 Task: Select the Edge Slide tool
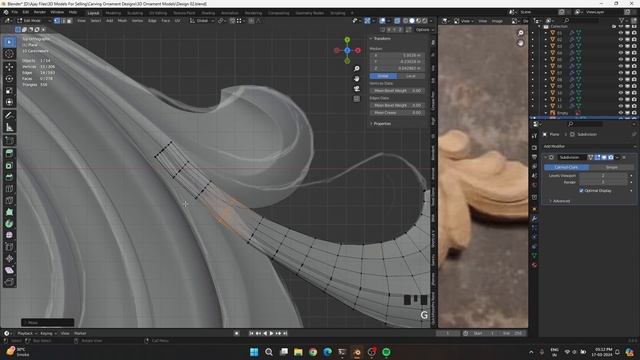pyautogui.click(x=9, y=247)
